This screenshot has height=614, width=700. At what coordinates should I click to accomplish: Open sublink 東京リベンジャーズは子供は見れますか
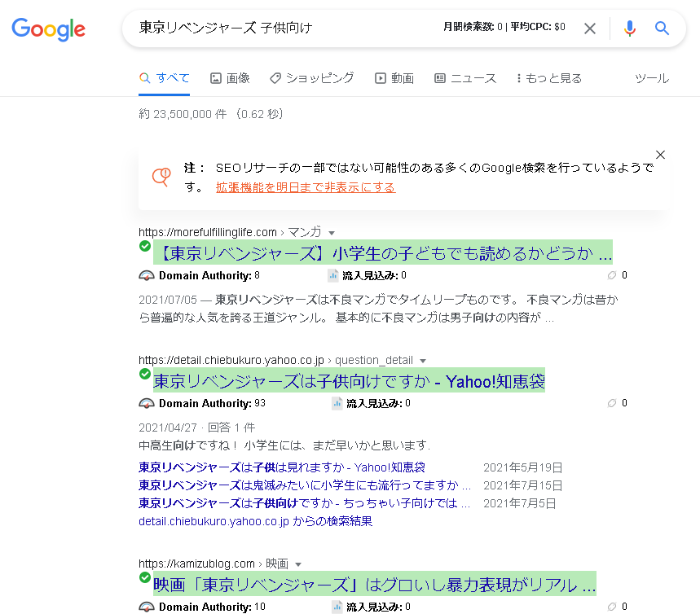pos(282,467)
